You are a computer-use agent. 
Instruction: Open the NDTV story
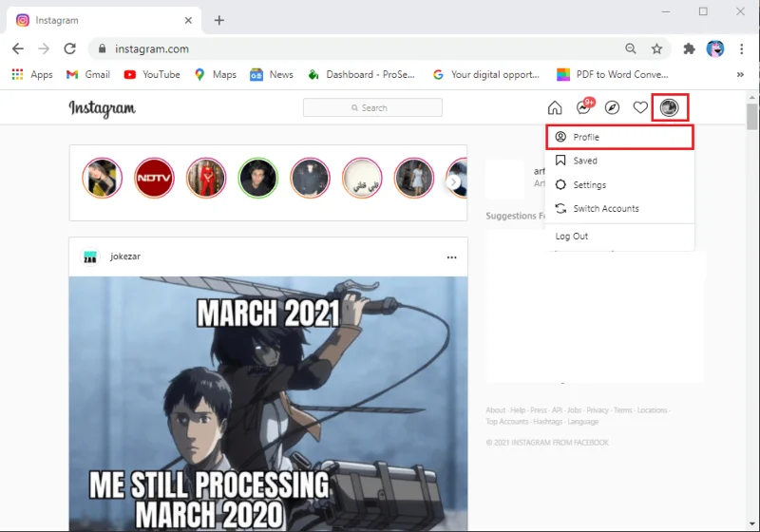click(x=154, y=178)
